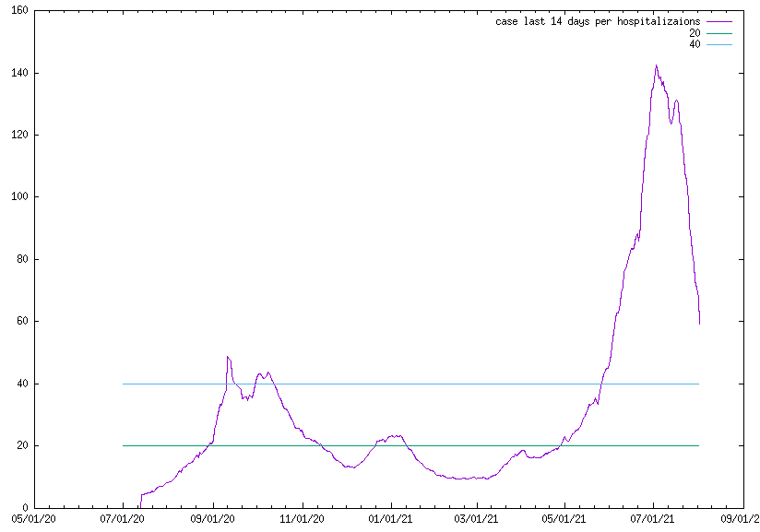Click the '20' legend label
Image resolution: width=760 pixels, height=532 pixels.
pos(695,32)
